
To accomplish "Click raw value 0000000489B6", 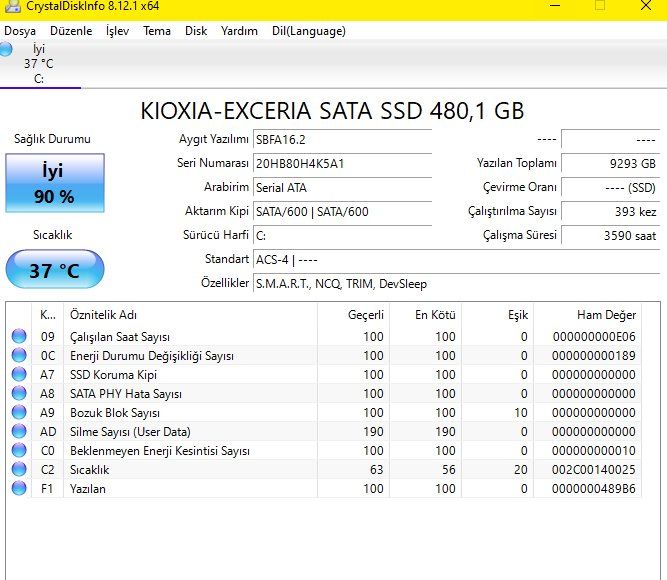I will pyautogui.click(x=594, y=489).
